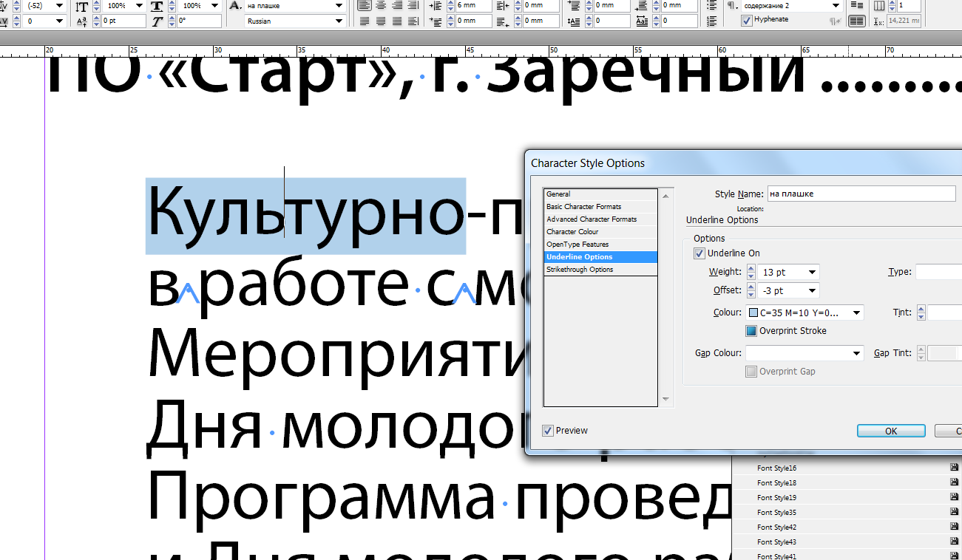Justify text with last line centered
Screen dimensions: 962x560
[381, 21]
